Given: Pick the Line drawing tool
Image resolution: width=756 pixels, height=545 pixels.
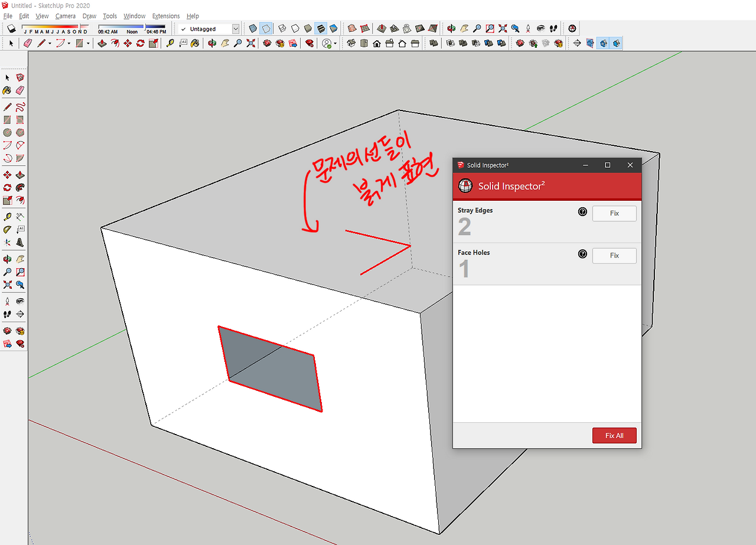Looking at the screenshot, I should [42, 43].
